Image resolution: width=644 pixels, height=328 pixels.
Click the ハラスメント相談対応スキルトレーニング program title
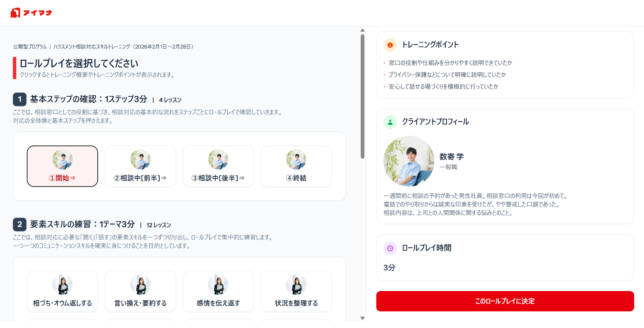(92, 47)
